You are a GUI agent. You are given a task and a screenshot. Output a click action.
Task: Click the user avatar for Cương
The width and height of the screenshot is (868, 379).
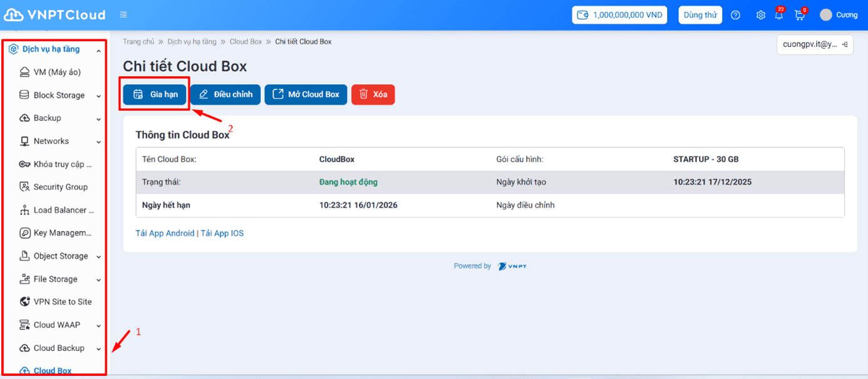(826, 15)
